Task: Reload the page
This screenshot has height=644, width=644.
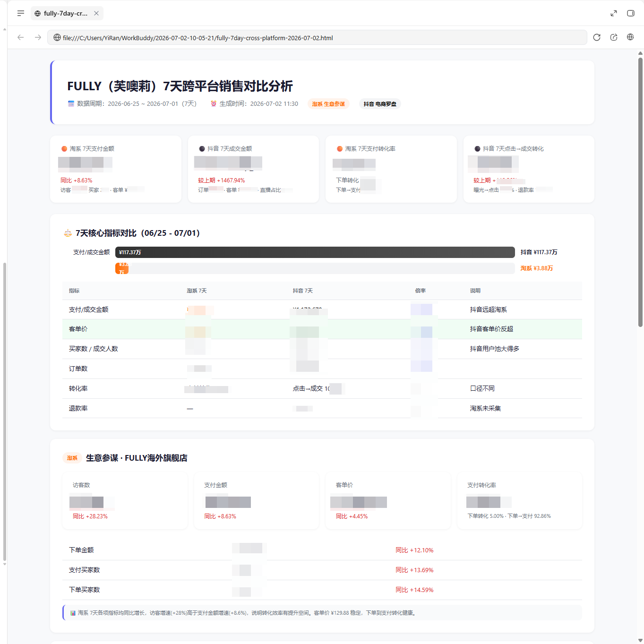Action: (x=597, y=37)
